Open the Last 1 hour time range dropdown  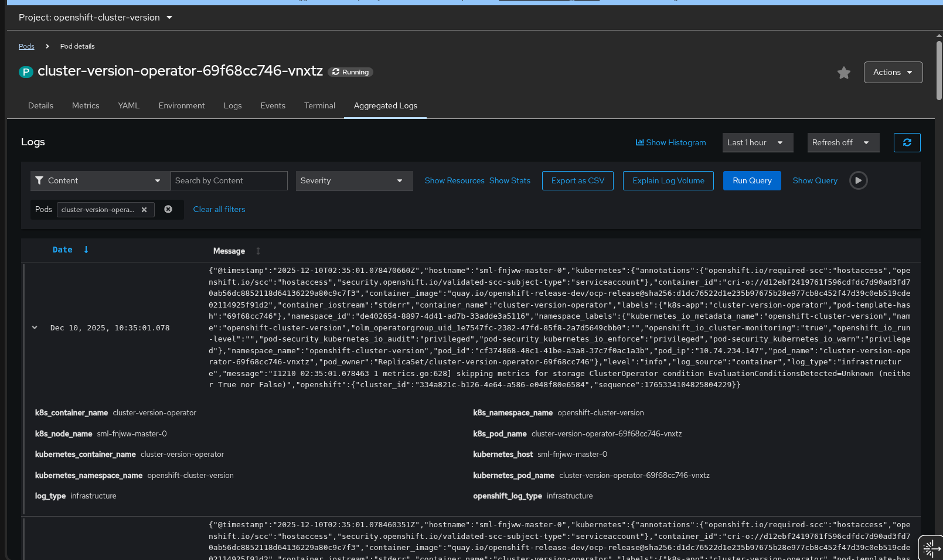757,142
